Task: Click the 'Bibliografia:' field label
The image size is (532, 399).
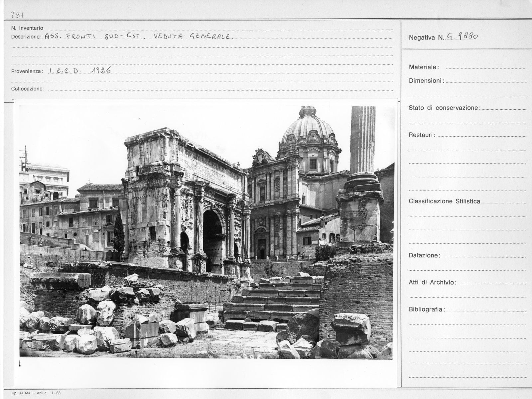Action: [x=427, y=310]
